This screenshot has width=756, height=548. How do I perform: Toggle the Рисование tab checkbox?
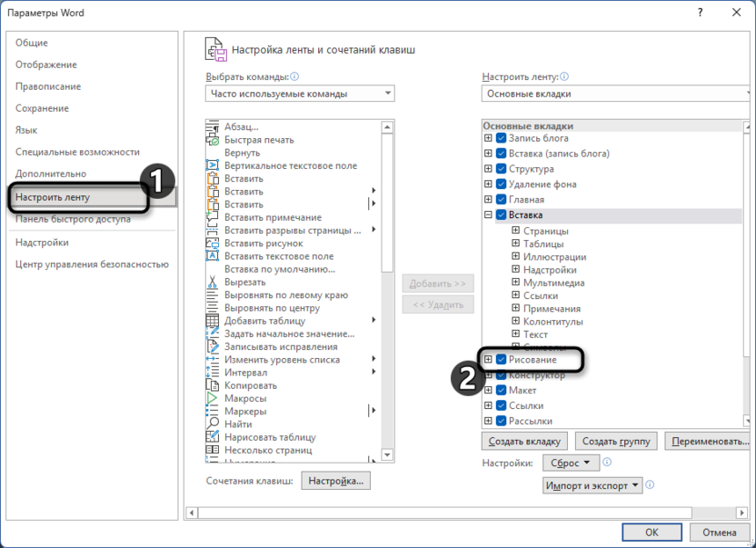502,359
